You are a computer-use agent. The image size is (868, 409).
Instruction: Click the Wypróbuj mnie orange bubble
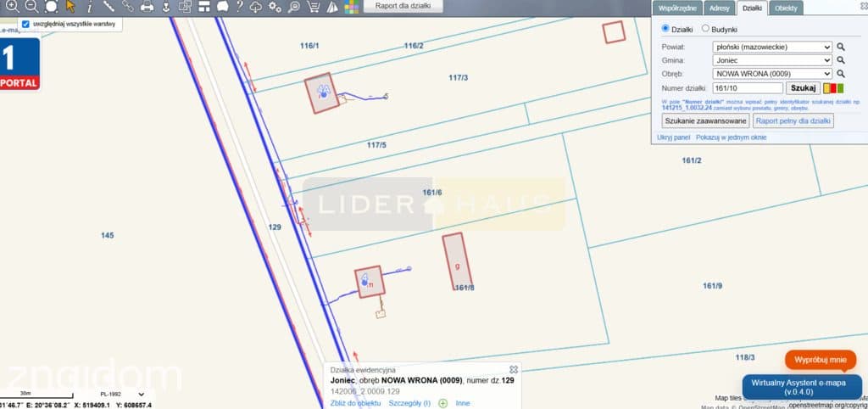pos(821,360)
